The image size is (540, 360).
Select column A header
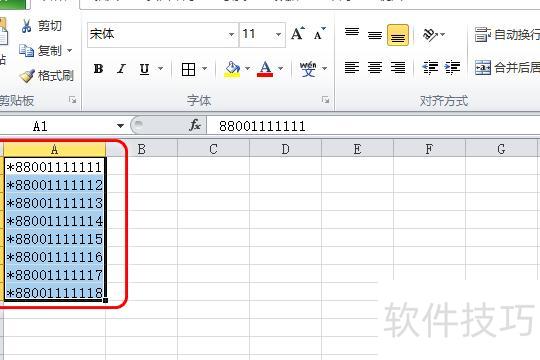(x=54, y=150)
